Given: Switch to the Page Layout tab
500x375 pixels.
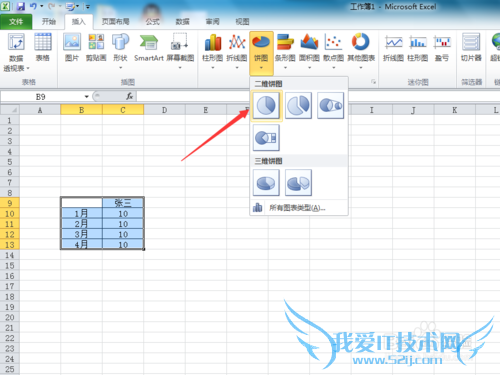Looking at the screenshot, I should point(115,22).
